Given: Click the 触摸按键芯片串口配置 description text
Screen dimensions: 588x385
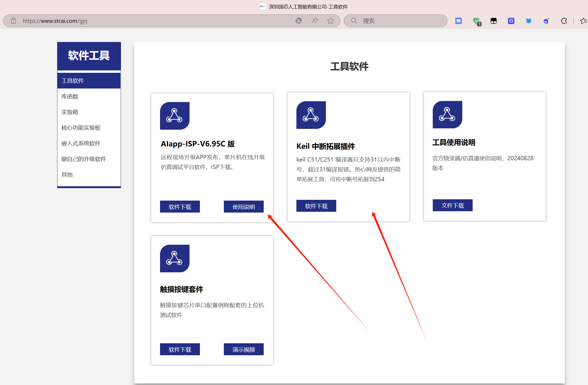Looking at the screenshot, I should point(212,310).
